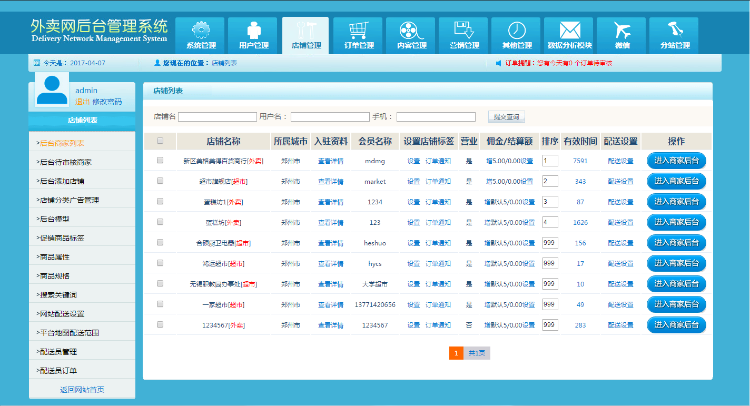Open 分站管理 stamp icon

tap(675, 30)
